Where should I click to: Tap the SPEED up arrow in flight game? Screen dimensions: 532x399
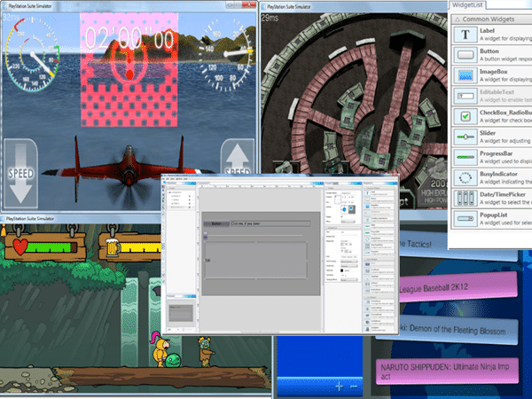click(237, 158)
